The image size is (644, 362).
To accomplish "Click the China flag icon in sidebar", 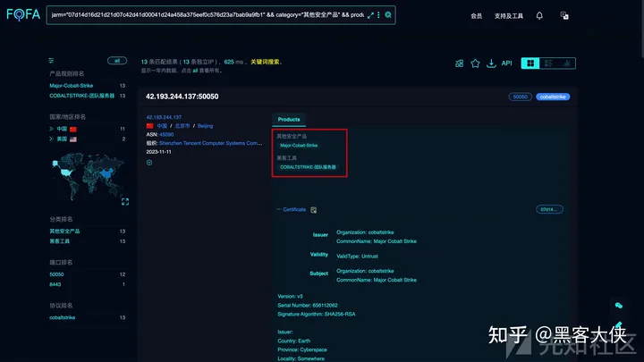I will coord(73,130).
